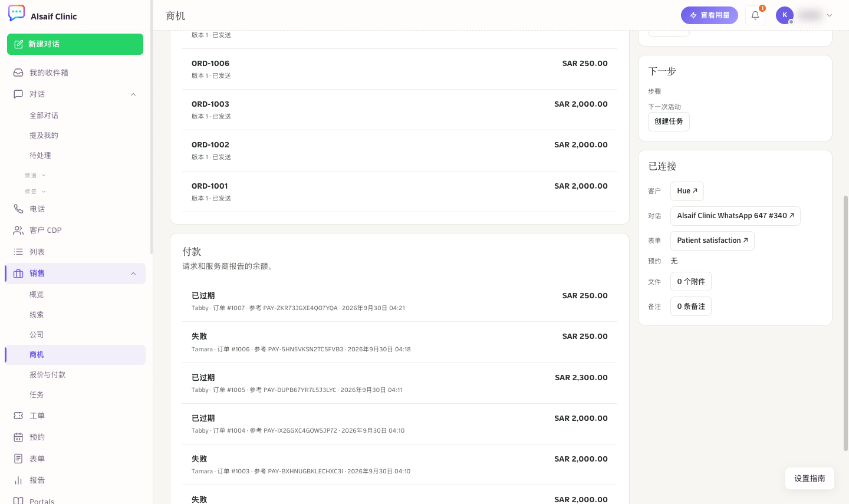Click the 0 条备注 button
849x504 pixels.
point(691,307)
